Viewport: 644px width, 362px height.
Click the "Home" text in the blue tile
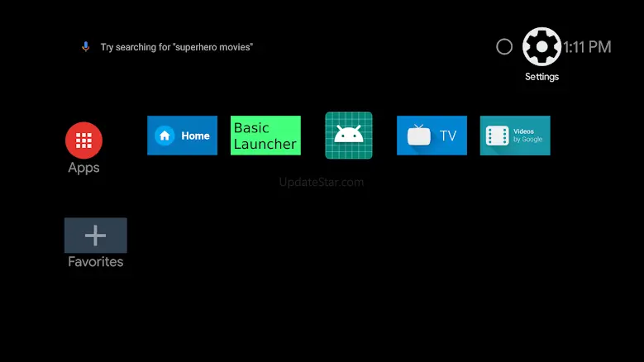tap(195, 136)
